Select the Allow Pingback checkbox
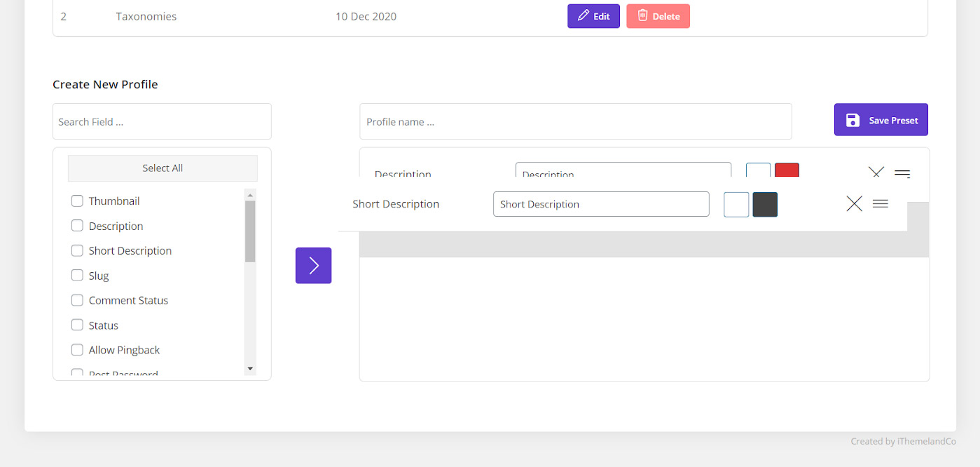This screenshot has height=467, width=980. 77,350
